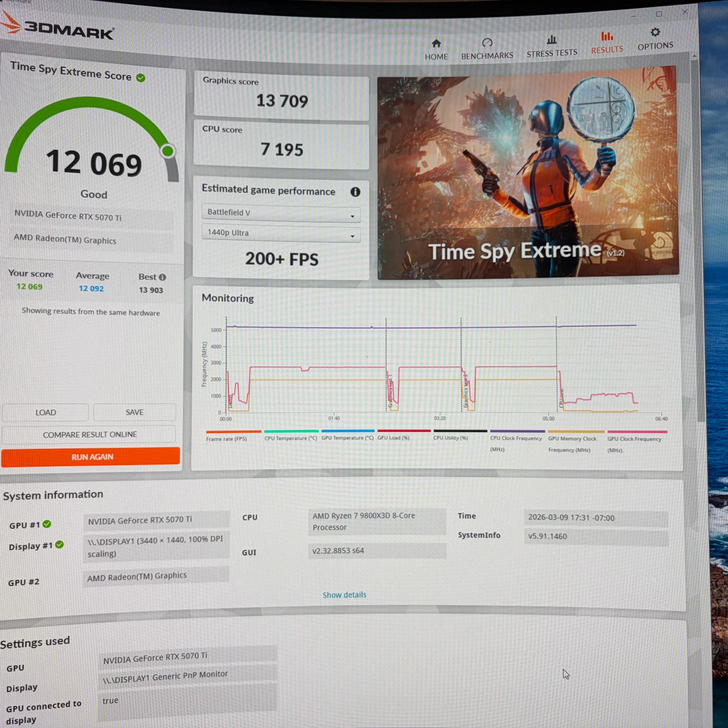Click the GUI version v2.32.8853 s64

click(377, 551)
